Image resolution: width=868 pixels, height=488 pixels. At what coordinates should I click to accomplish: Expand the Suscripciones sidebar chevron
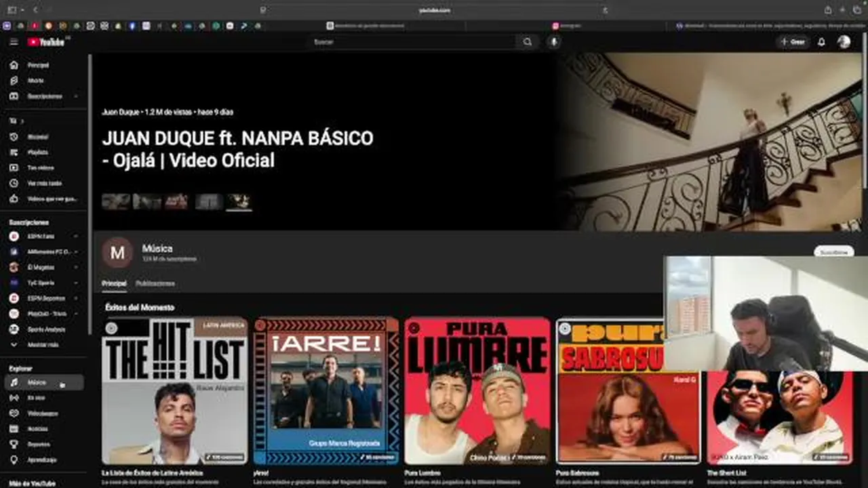point(76,96)
